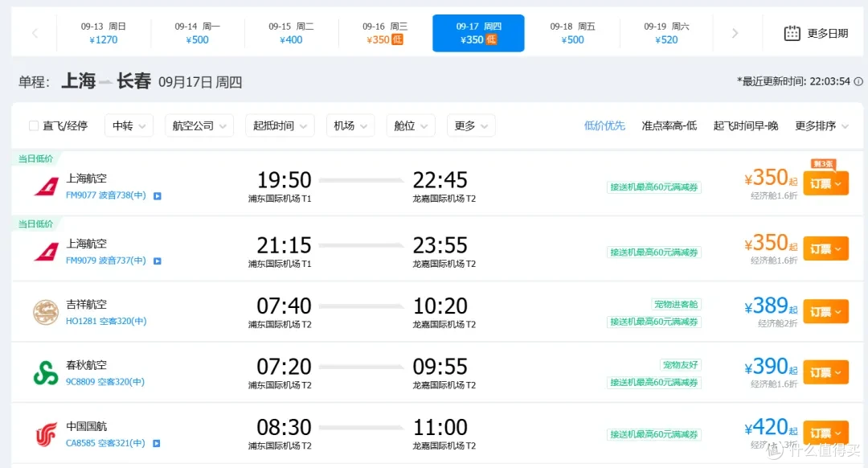Image resolution: width=868 pixels, height=468 pixels.
Task: Sort by 准点率高-低
Action: (x=669, y=125)
